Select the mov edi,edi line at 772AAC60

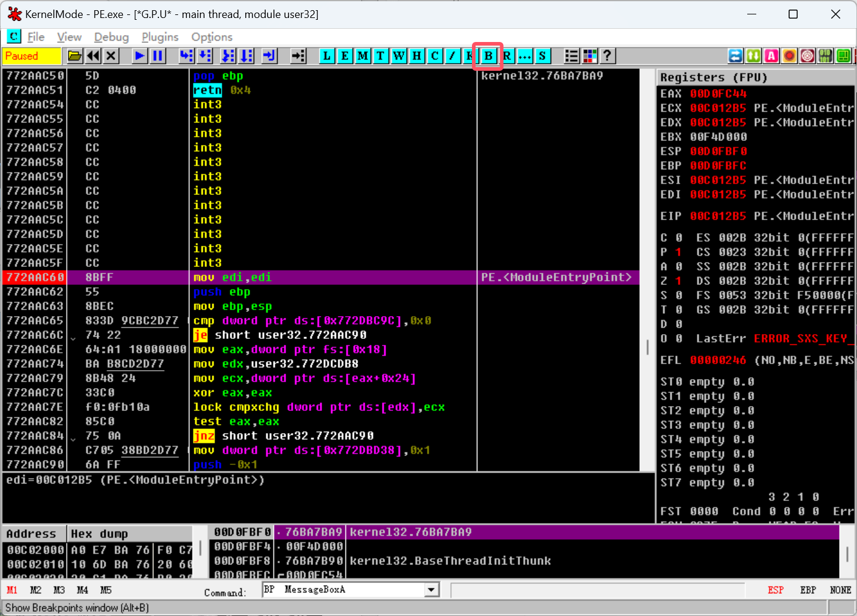[x=321, y=277]
